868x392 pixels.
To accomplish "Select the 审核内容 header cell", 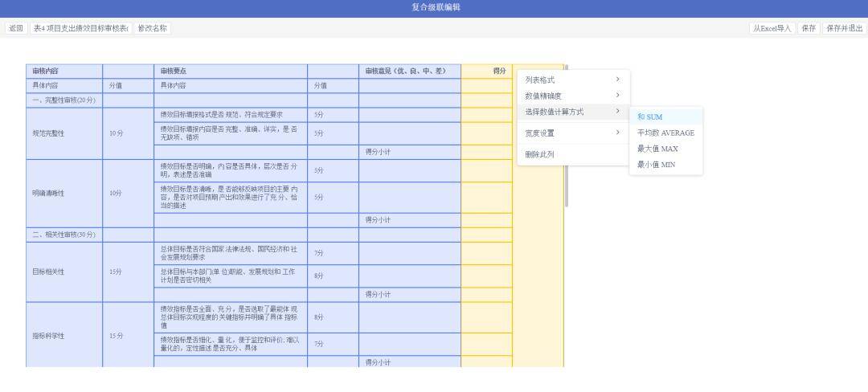I will 64,71.
